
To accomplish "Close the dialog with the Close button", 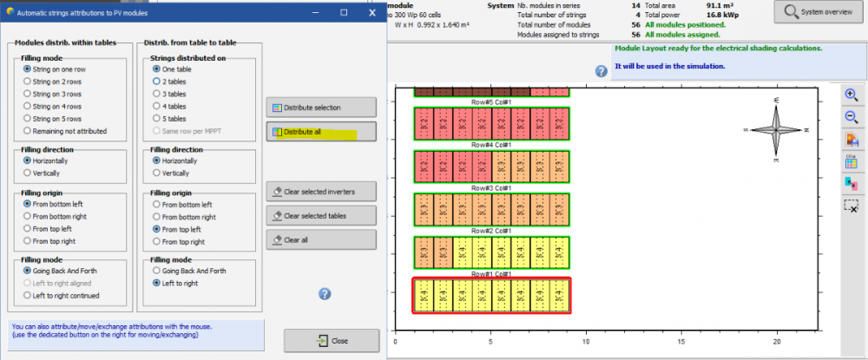I will [x=332, y=341].
